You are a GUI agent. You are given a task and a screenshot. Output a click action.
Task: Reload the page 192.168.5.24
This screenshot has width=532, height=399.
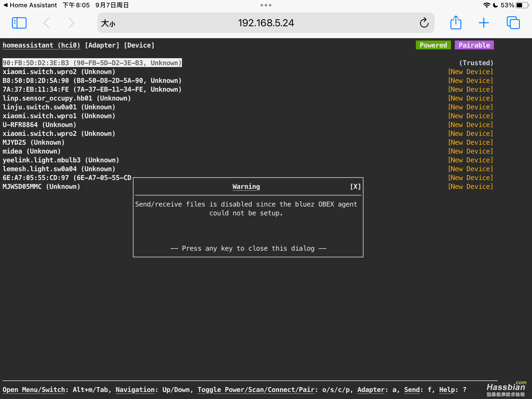click(424, 23)
